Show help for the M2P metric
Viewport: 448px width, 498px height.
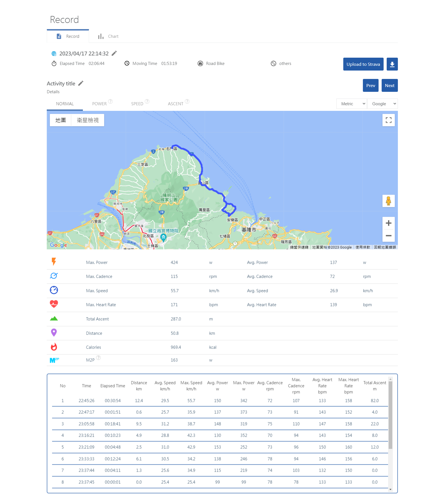click(98, 358)
